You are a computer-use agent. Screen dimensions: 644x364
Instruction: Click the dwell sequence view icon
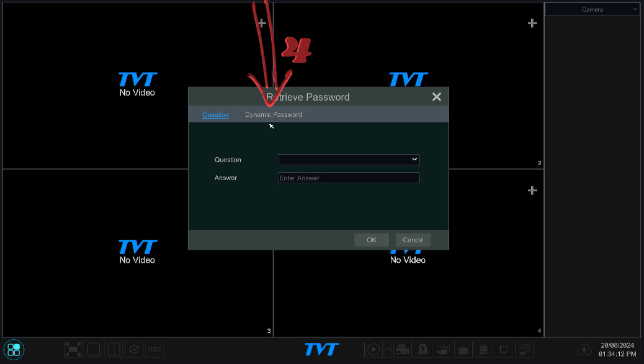click(x=134, y=350)
